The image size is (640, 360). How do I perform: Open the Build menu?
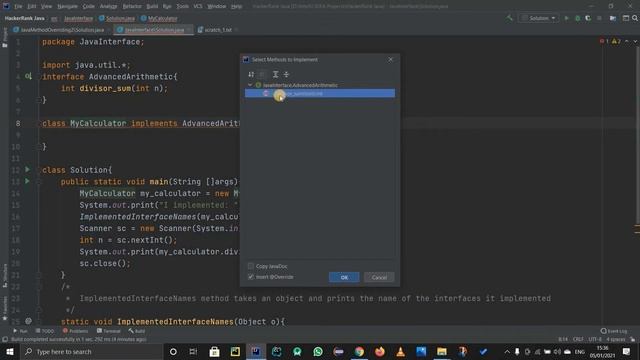click(152, 6)
